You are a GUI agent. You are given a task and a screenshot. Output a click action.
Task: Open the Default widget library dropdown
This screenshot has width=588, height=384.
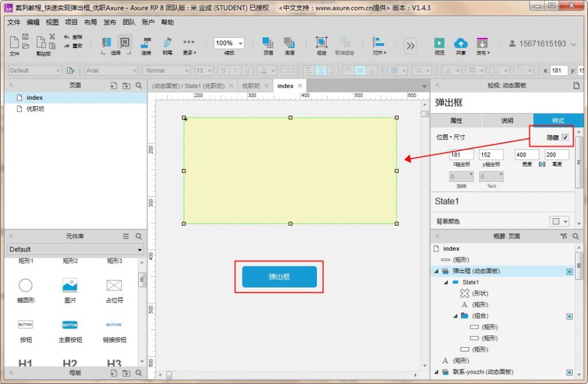point(75,250)
